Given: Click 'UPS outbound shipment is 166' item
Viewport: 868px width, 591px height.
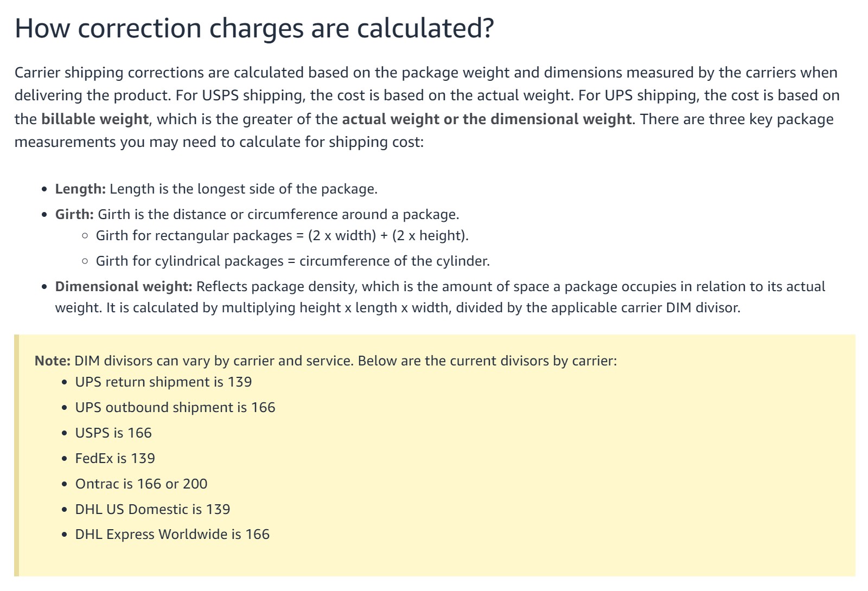Looking at the screenshot, I should [175, 408].
